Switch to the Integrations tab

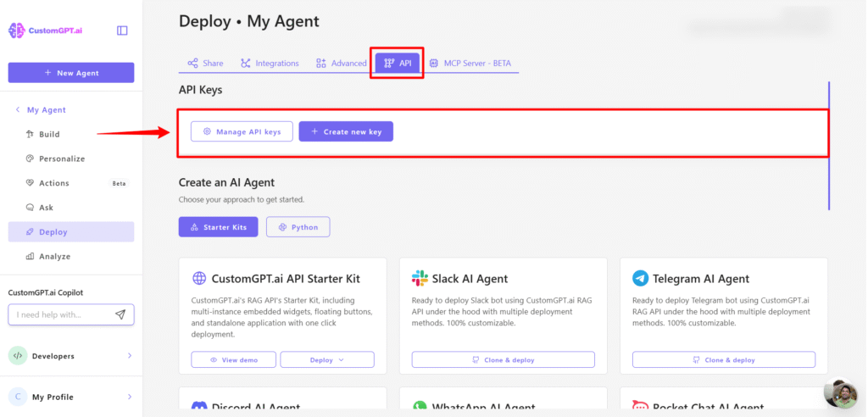(x=270, y=63)
